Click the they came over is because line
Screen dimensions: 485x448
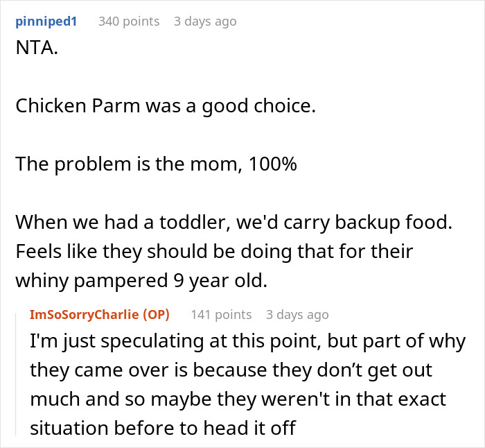(x=231, y=370)
